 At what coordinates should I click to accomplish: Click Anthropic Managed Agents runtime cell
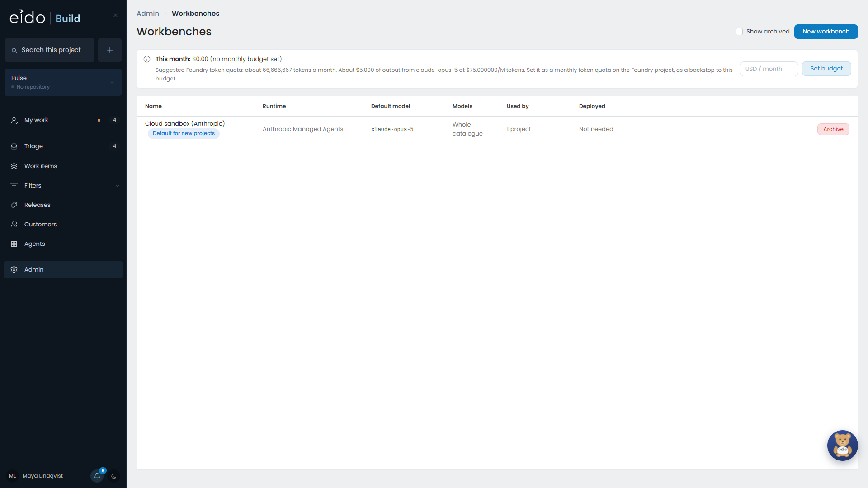coord(303,129)
